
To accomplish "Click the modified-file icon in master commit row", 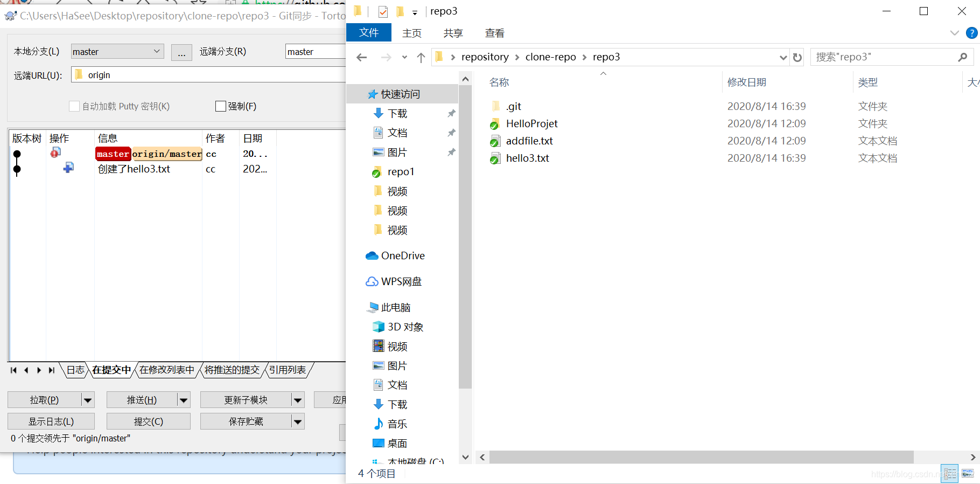I will tap(55, 153).
